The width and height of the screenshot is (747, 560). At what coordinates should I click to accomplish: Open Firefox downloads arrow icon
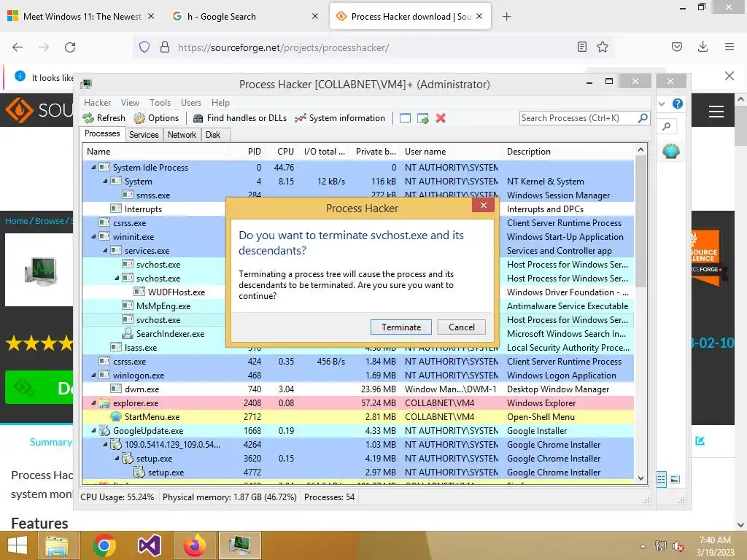pos(703,47)
